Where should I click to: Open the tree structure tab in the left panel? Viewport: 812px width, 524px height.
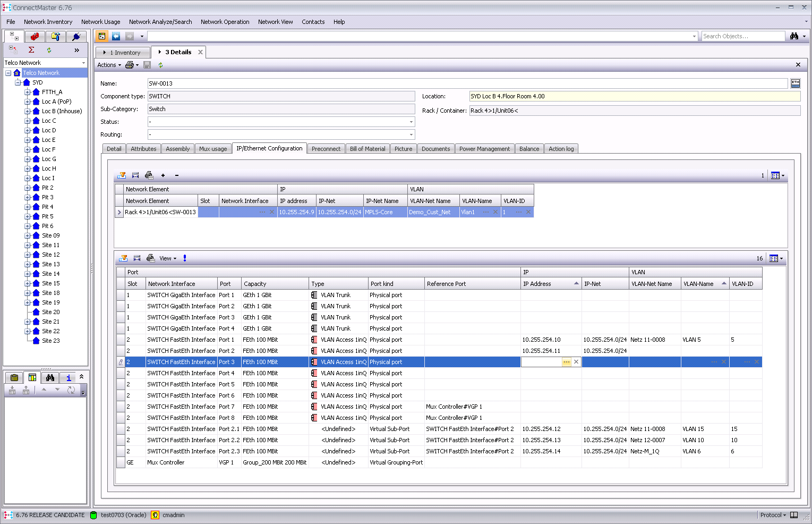pyautogui.click(x=14, y=36)
